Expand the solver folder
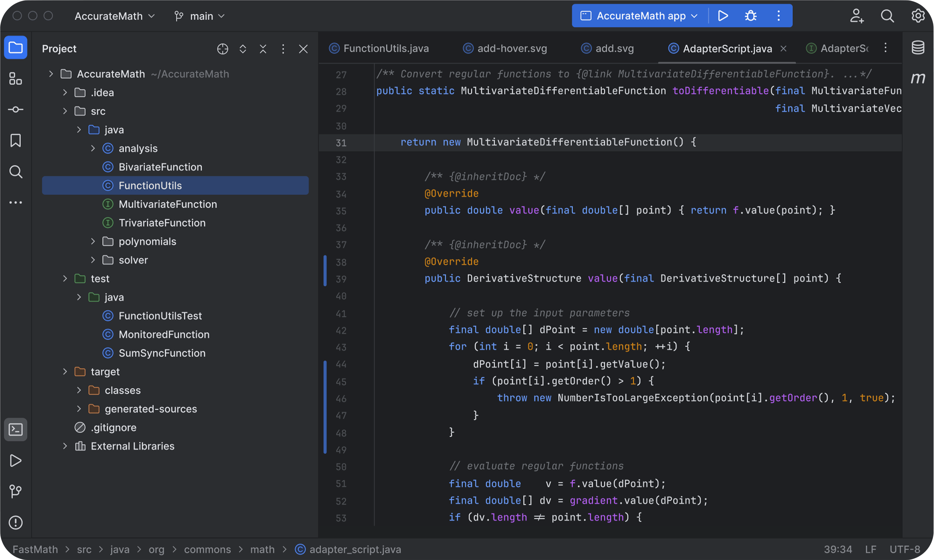The image size is (934, 560). pyautogui.click(x=93, y=260)
